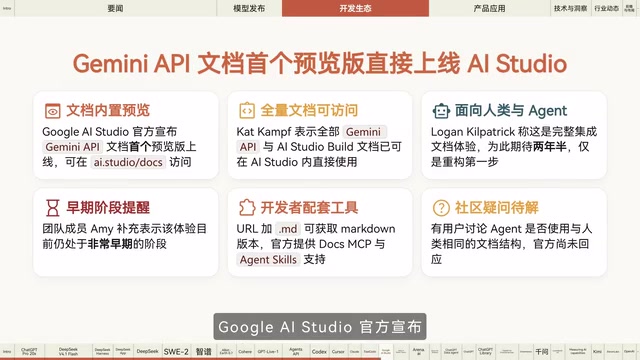This screenshot has height=360, width=640.
Task: Jump to the Intro chapter in bottom bar
Action: 7,351
